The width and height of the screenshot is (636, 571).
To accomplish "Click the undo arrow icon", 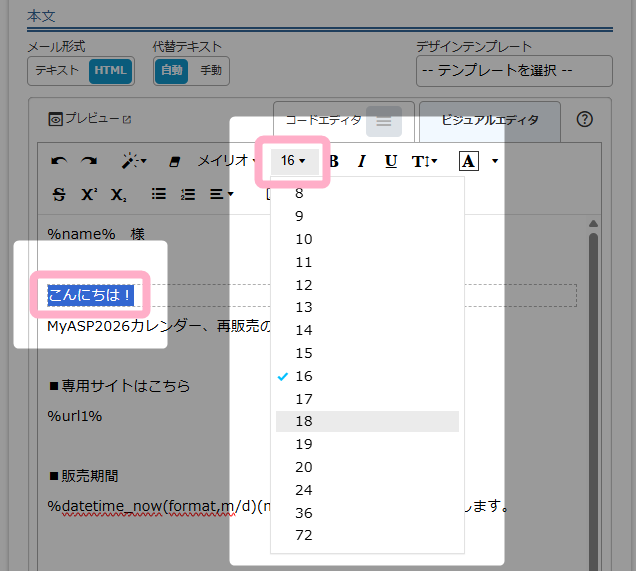I will (59, 161).
